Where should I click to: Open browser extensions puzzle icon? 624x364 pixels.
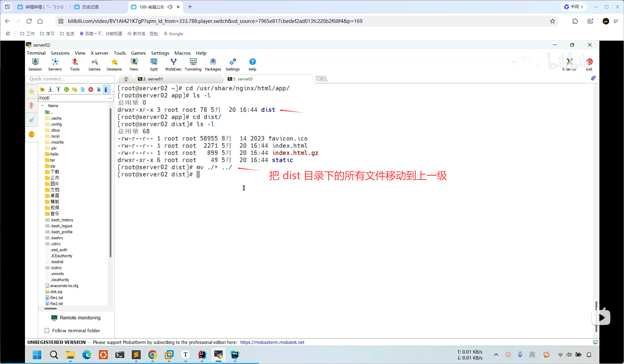575,21
